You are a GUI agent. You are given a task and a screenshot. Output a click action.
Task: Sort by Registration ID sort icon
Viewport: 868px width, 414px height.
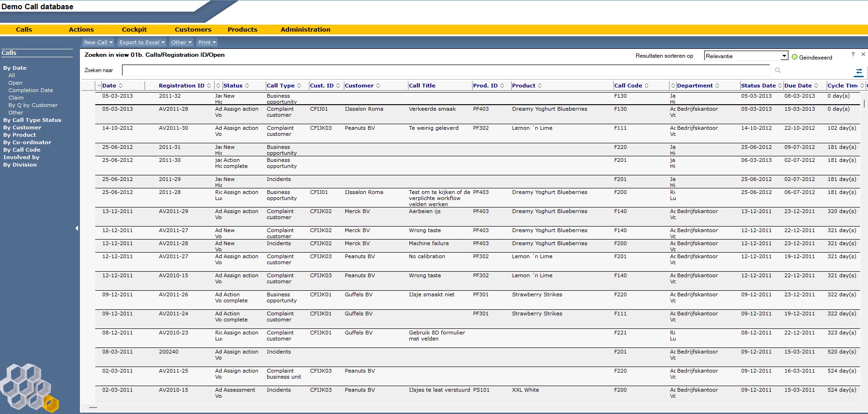pyautogui.click(x=209, y=86)
